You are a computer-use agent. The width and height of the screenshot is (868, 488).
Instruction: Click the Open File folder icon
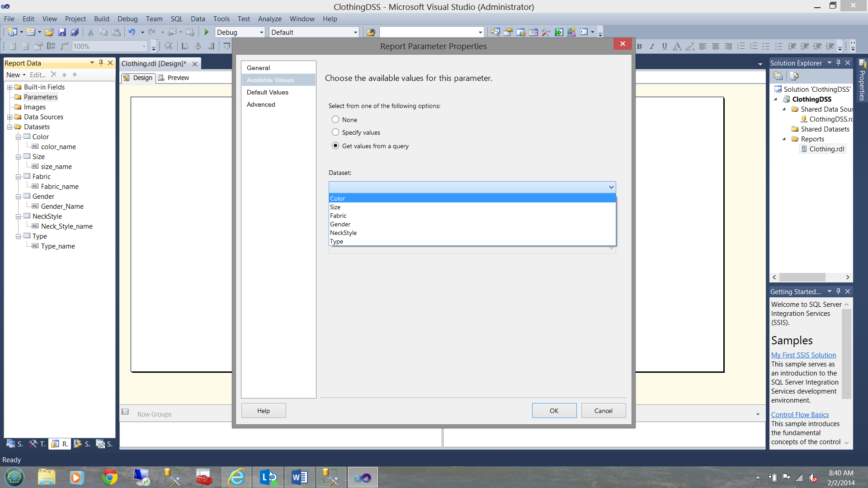49,32
